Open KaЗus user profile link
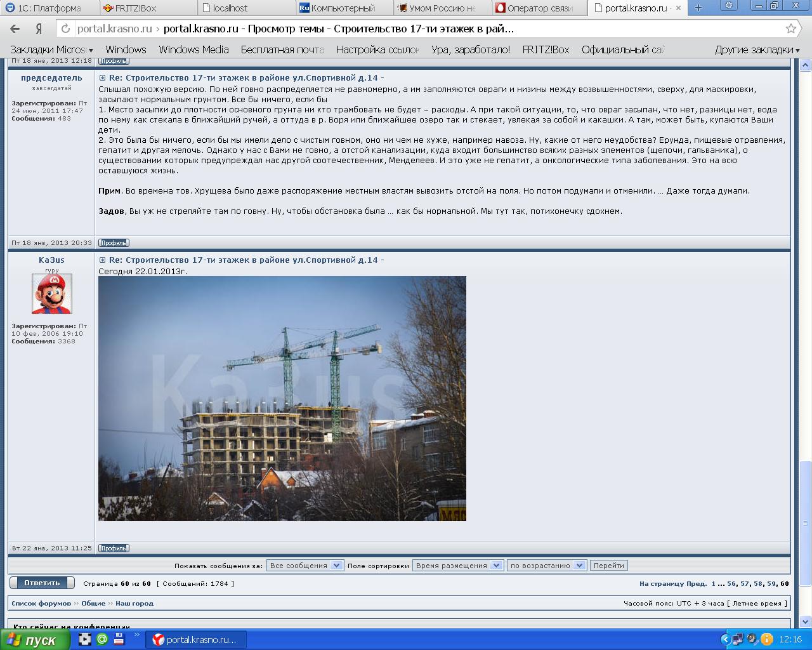 [51, 260]
